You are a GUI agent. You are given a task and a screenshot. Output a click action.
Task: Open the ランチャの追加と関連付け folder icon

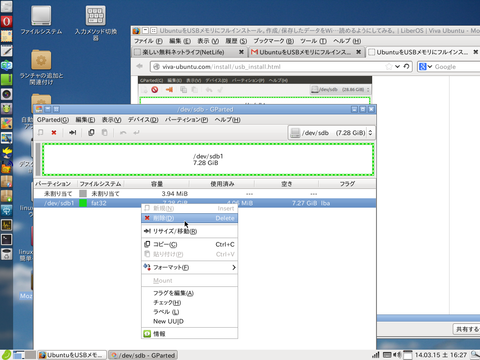pyautogui.click(x=41, y=67)
